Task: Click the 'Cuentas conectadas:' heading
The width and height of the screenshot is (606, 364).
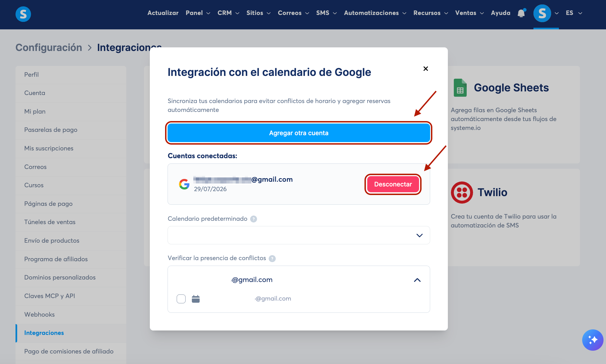Action: coord(202,156)
